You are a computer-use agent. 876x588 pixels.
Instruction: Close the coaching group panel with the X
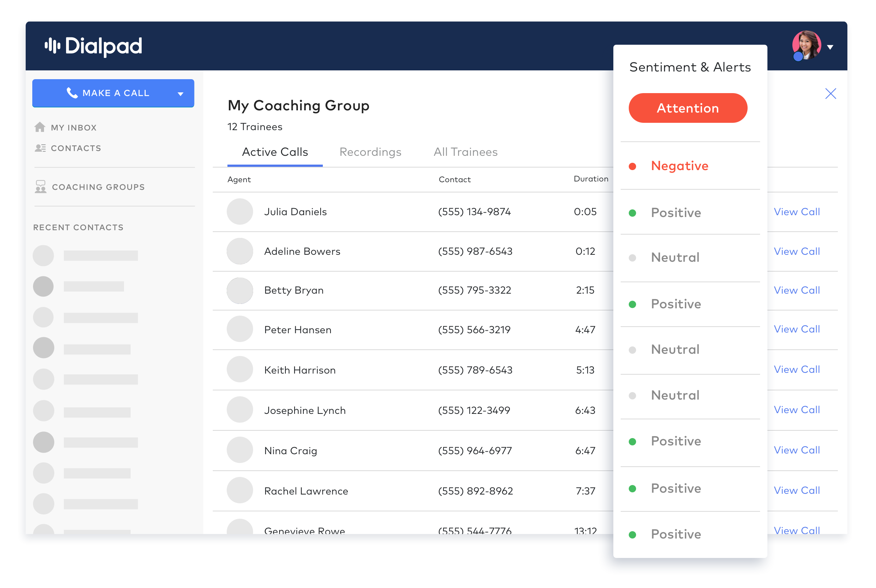(x=831, y=93)
